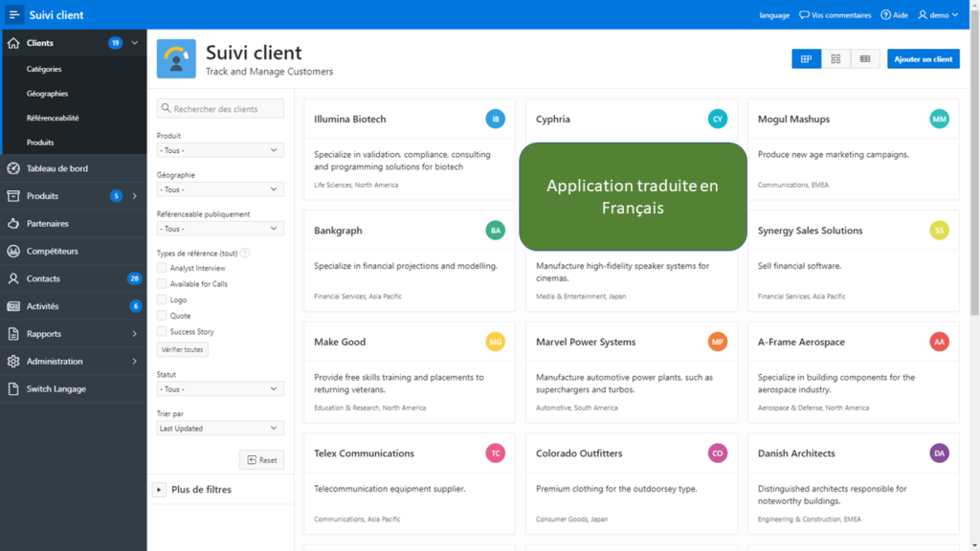This screenshot has height=551, width=980.
Task: Open the Référenceable publiquement dropdown
Action: point(220,229)
